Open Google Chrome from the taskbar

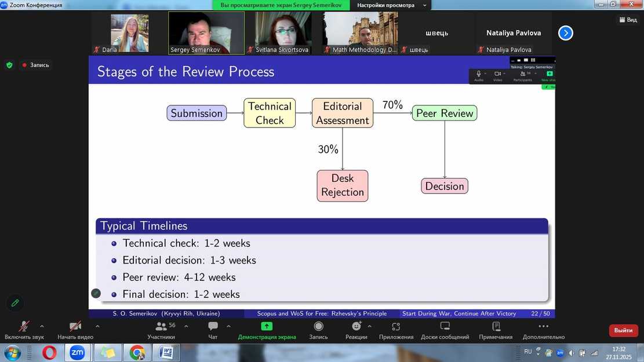click(x=137, y=352)
